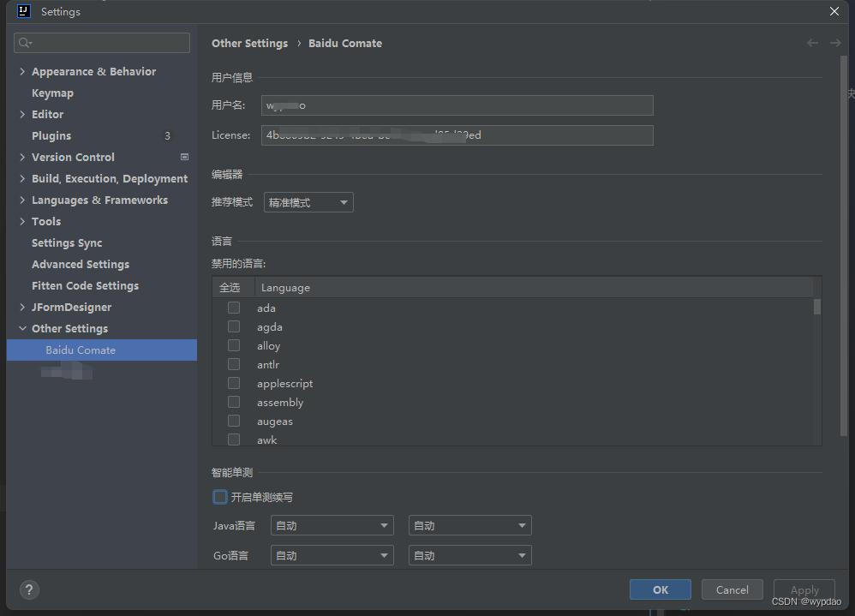The height and width of the screenshot is (616, 855).
Task: Open Settings Sync page
Action: (67, 242)
